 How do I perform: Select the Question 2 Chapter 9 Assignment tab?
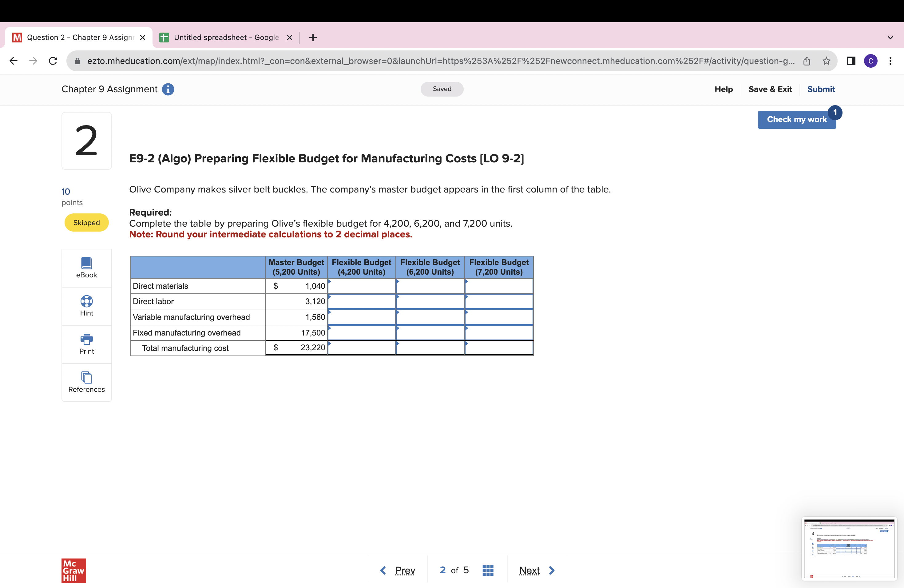click(74, 37)
